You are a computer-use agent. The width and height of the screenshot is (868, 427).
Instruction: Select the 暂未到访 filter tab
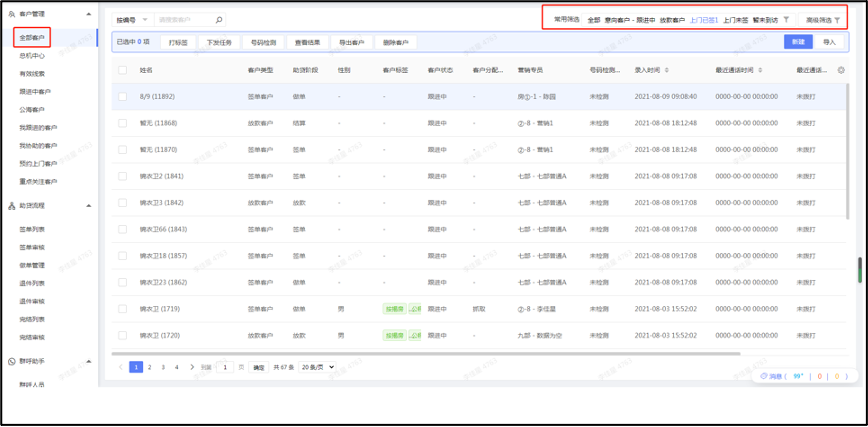765,20
